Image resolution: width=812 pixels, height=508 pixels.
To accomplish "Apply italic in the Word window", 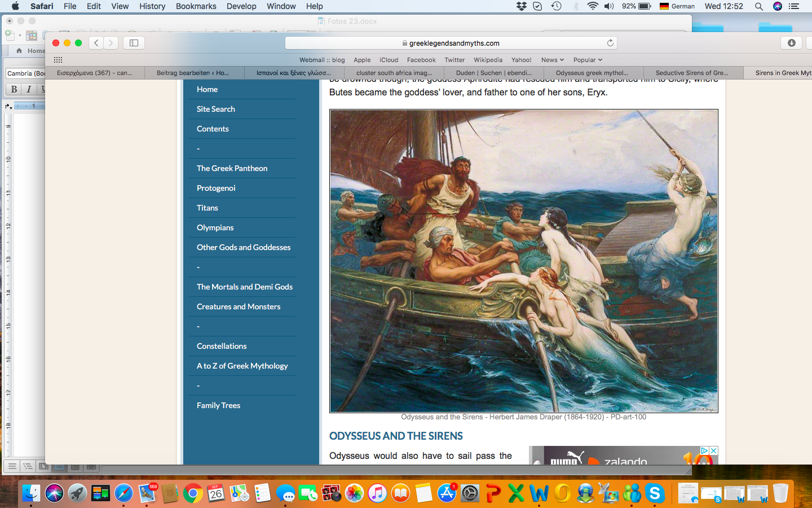I will [29, 89].
